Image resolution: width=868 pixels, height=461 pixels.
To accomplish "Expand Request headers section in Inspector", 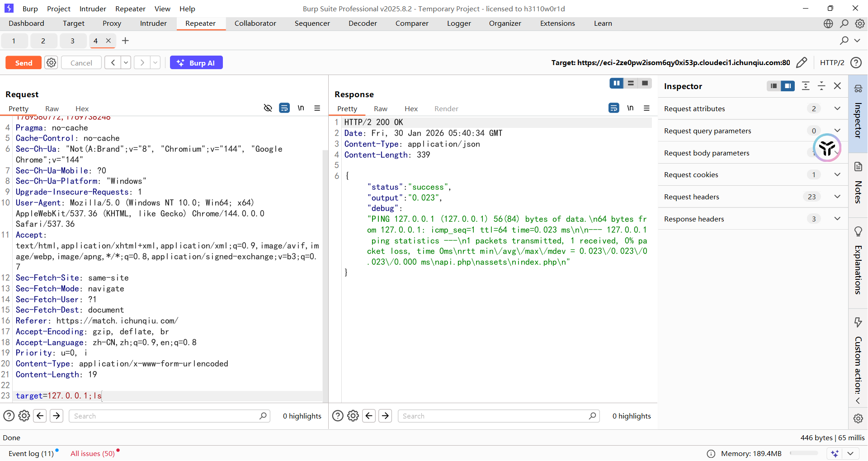I will coord(837,197).
